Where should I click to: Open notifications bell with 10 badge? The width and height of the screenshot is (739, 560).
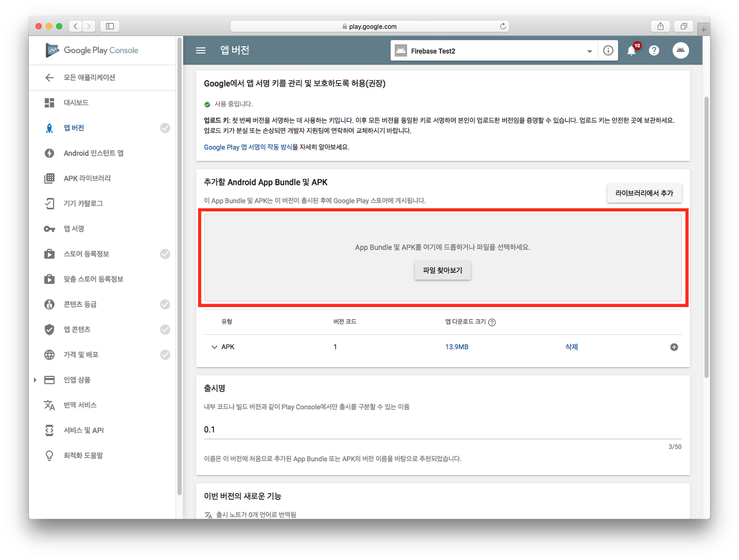(632, 50)
